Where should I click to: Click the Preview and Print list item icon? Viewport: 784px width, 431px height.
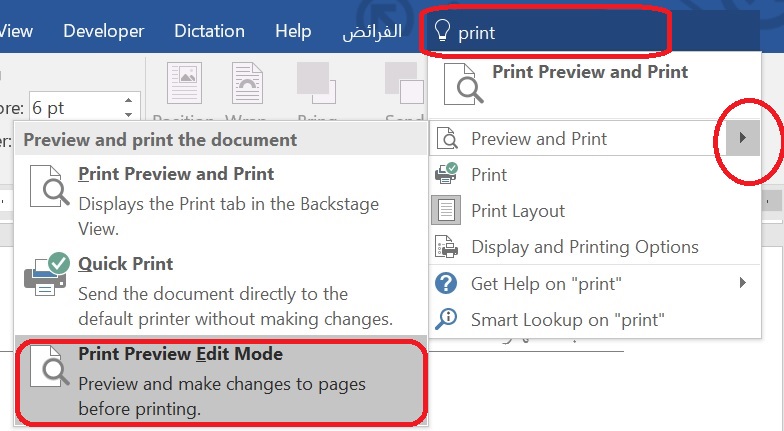click(447, 138)
